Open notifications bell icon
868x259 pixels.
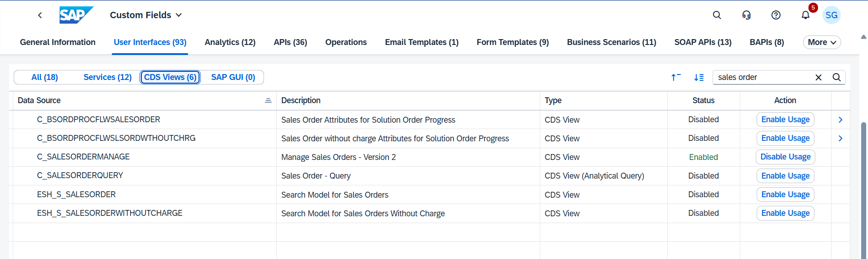click(x=805, y=15)
